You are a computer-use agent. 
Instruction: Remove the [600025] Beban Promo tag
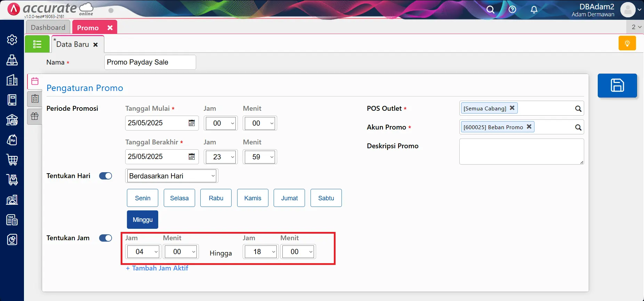529,127
